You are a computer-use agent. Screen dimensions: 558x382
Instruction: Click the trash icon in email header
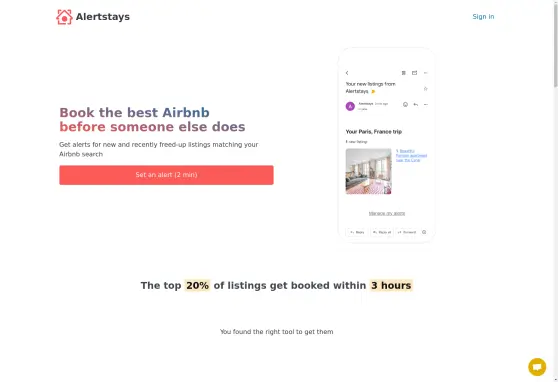404,73
